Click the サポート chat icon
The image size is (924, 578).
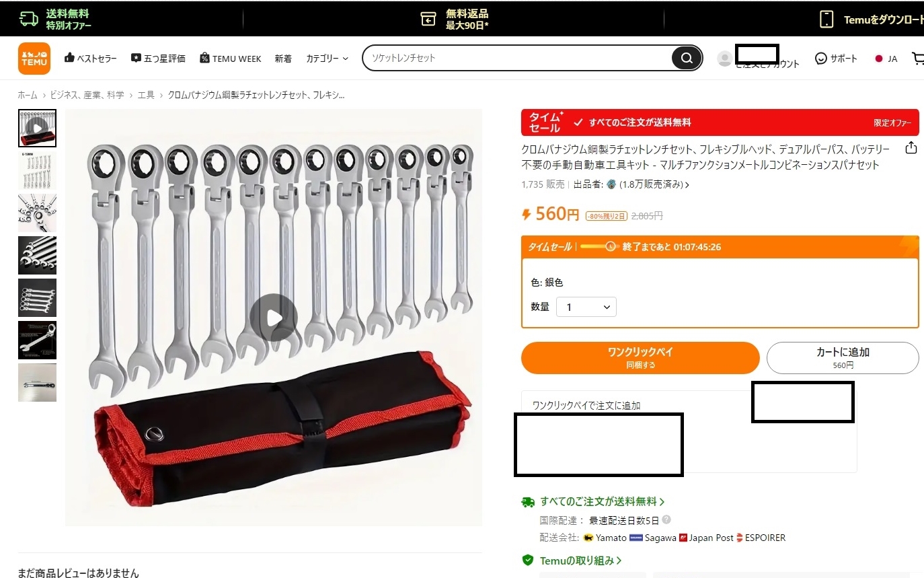pos(820,59)
